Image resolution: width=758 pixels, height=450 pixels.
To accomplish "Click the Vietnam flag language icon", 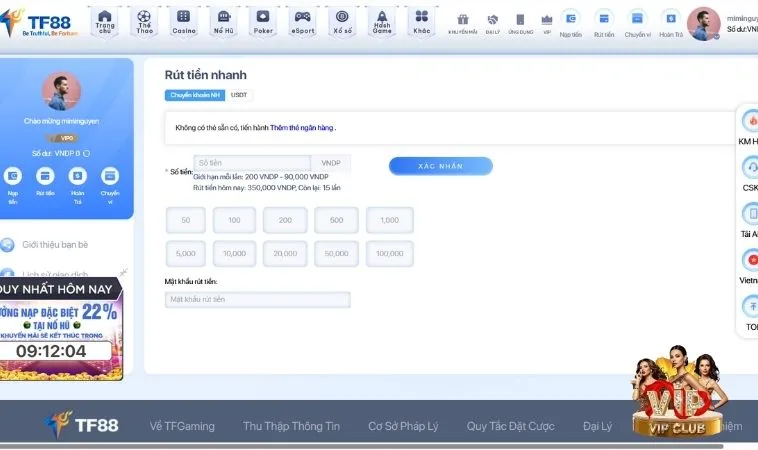I will click(x=751, y=260).
